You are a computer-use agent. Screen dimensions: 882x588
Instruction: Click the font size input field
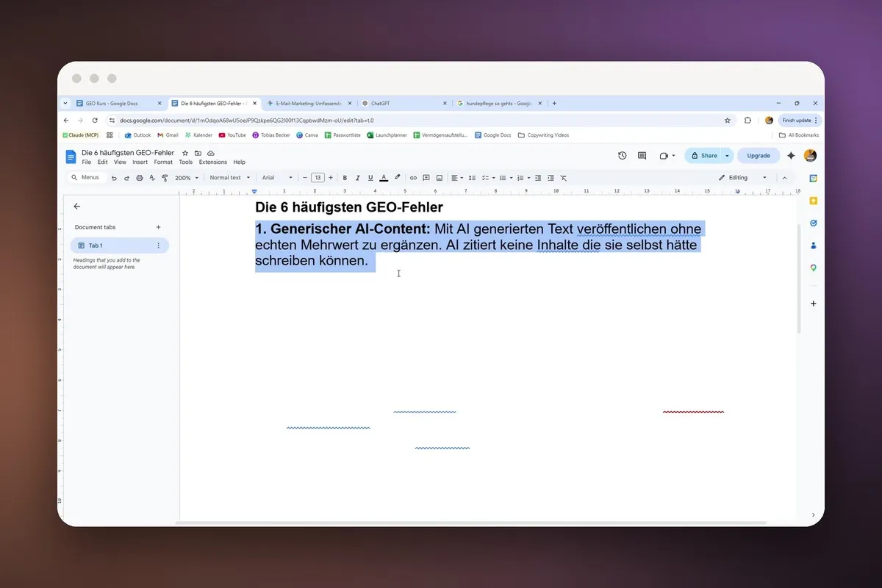[x=318, y=178]
